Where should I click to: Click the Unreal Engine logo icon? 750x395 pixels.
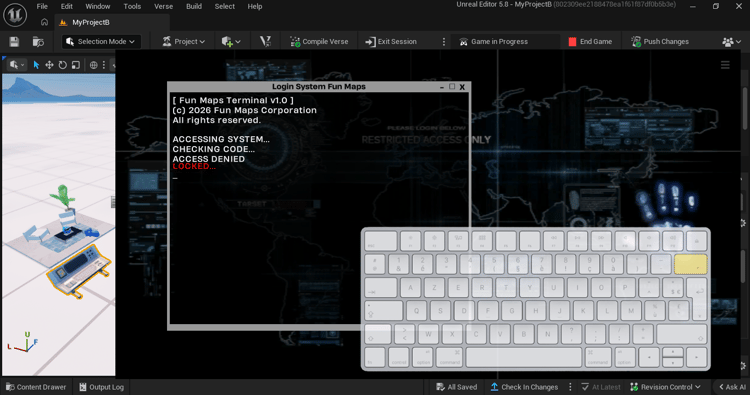(x=15, y=14)
